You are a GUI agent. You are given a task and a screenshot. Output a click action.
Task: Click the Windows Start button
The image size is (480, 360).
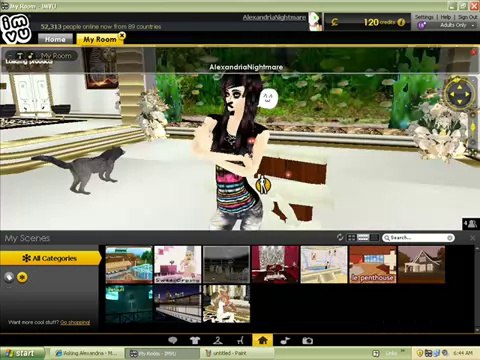(x=22, y=353)
